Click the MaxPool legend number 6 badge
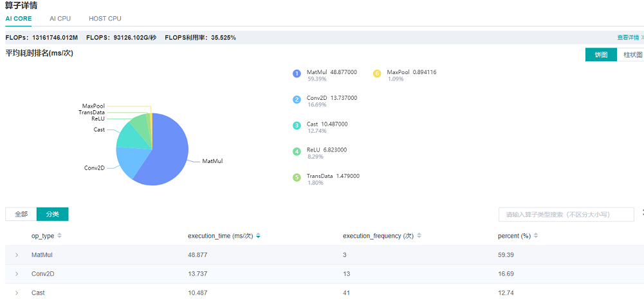644x299 pixels. click(377, 73)
